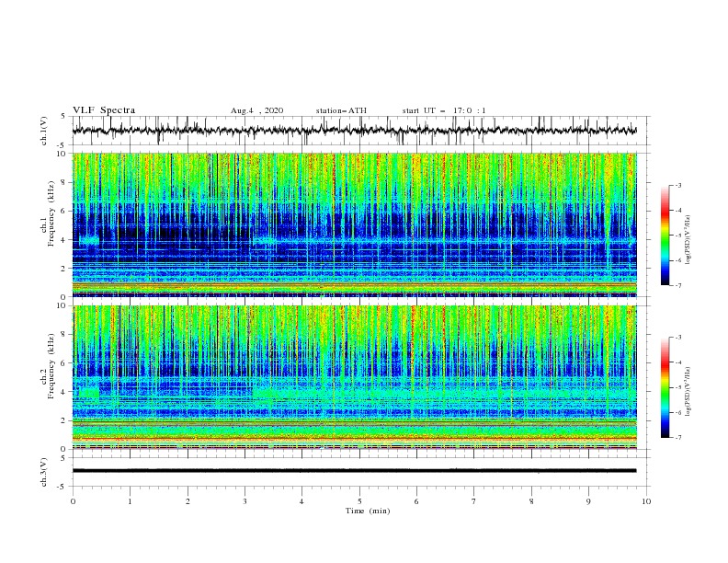Click the "-7" tick on ch.2 color bar
The width and height of the screenshot is (728, 563).
678,437
